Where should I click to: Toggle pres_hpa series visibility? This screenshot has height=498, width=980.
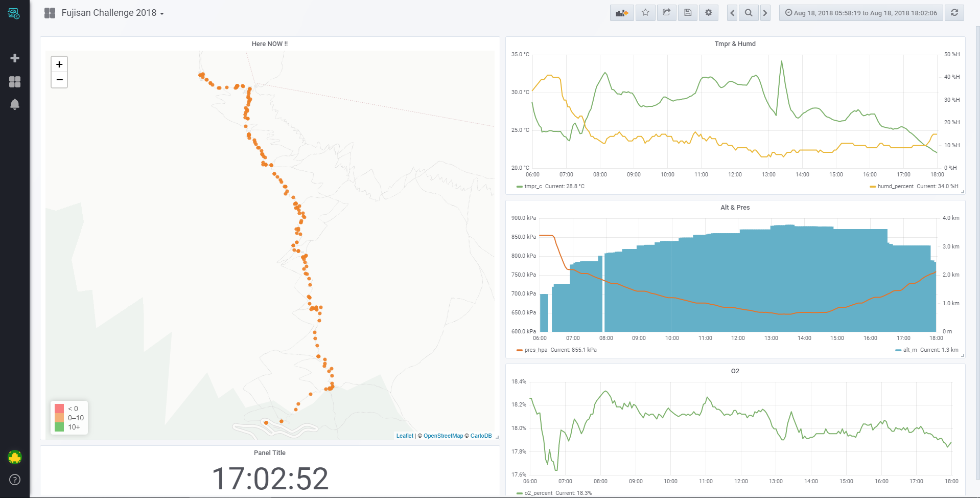535,350
